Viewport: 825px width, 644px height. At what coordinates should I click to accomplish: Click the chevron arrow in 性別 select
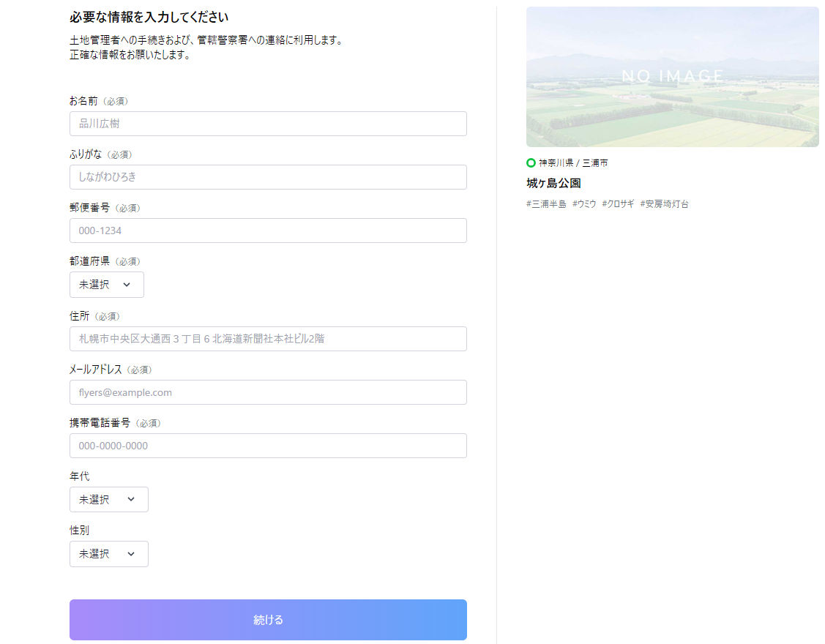coord(131,554)
